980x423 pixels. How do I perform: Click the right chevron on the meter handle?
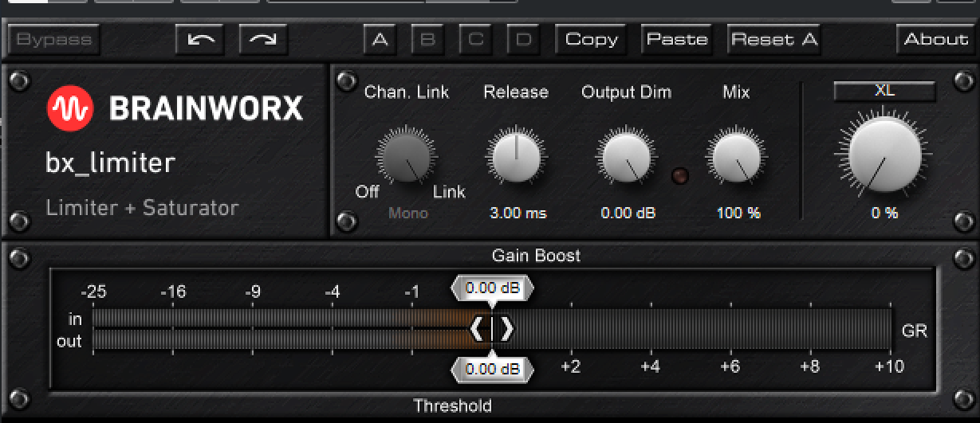[506, 328]
